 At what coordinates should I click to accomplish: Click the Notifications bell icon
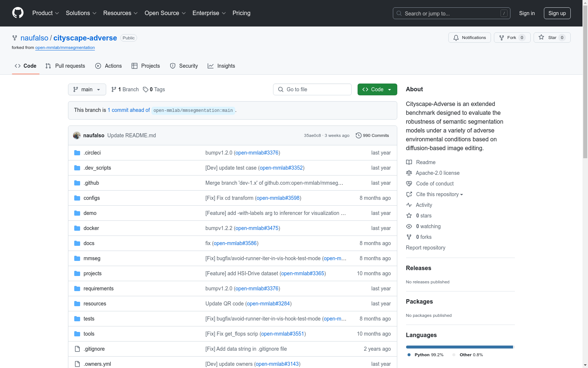click(456, 38)
